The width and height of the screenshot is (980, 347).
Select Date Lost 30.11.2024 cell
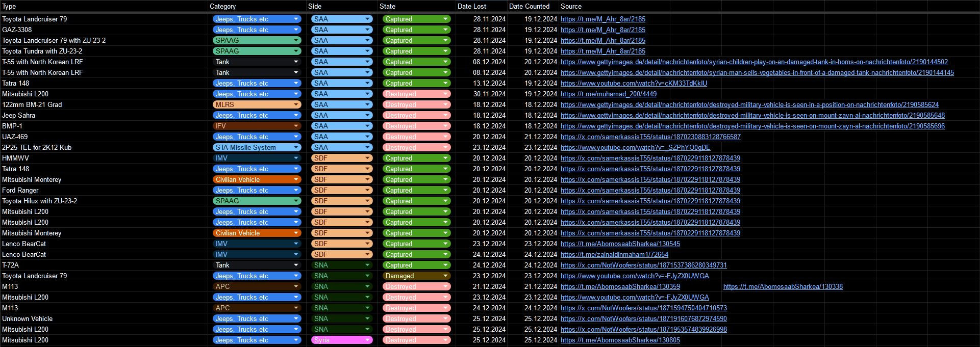point(482,94)
